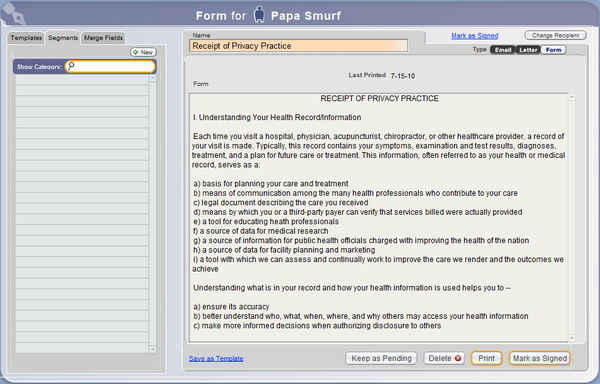Click the bottom Mark as Signed button
This screenshot has width=600, height=384.
click(x=540, y=358)
